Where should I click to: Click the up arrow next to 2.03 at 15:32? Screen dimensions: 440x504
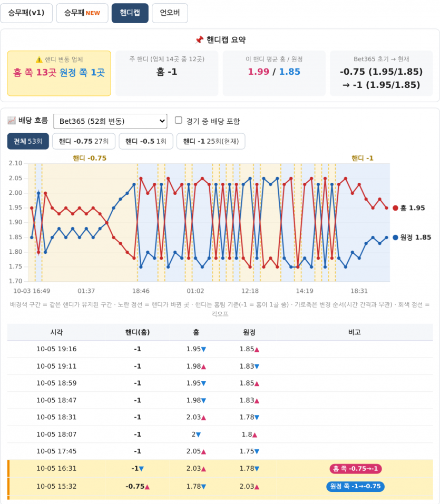(257, 487)
